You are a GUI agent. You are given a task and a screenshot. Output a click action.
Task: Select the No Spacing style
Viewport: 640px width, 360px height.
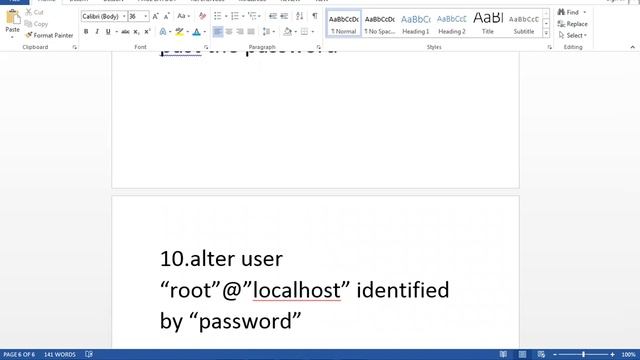click(380, 24)
